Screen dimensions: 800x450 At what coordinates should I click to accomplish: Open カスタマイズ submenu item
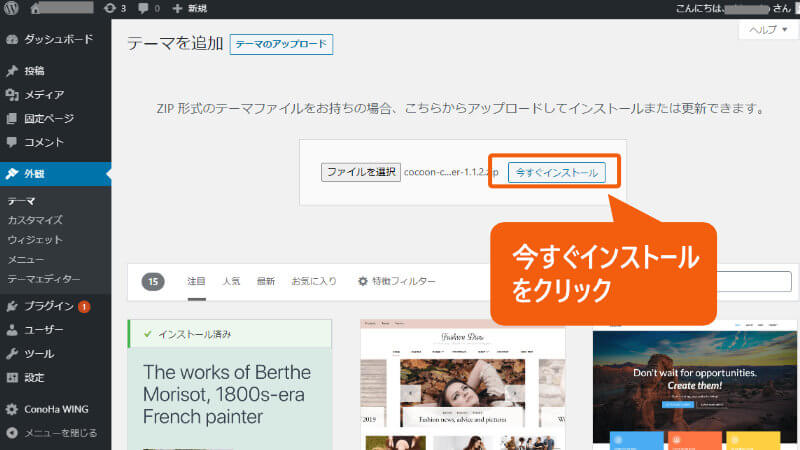(35, 220)
